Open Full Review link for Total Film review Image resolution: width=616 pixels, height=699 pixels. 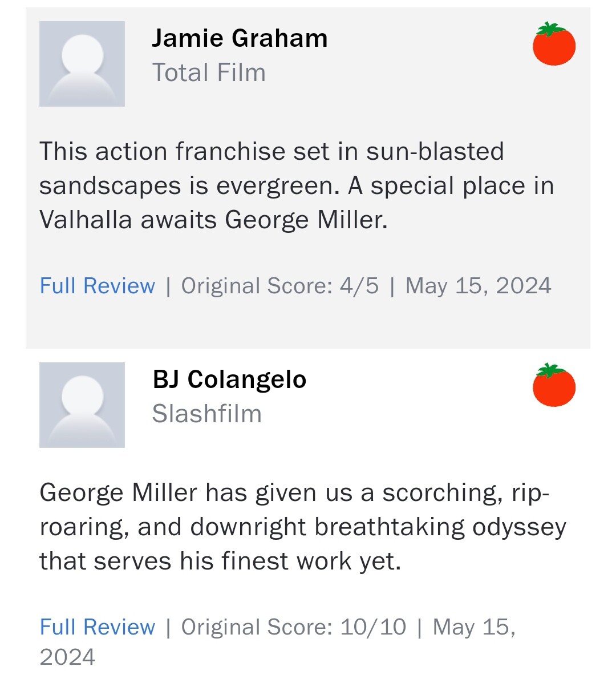(97, 285)
